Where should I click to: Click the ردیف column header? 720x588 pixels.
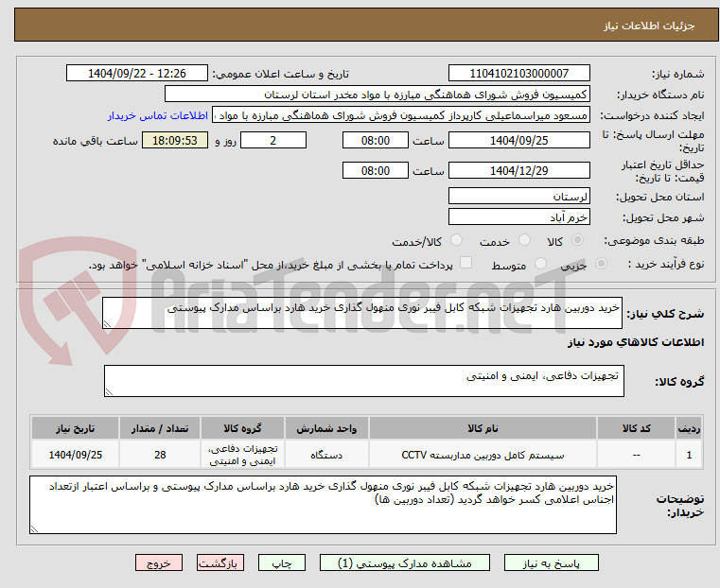pos(689,428)
